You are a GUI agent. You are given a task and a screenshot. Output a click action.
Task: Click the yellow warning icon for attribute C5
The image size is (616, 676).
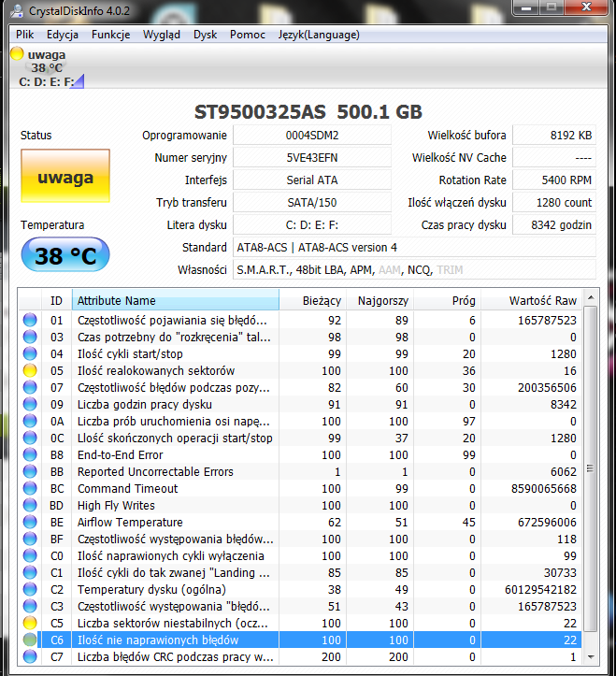tap(30, 623)
